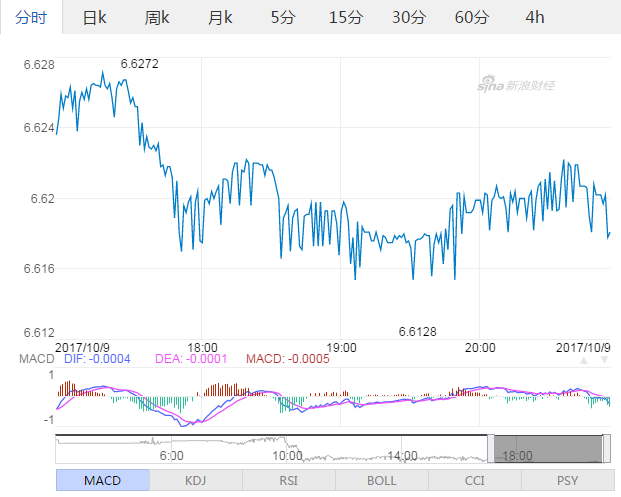Select the 4h timeframe tab

pos(535,17)
